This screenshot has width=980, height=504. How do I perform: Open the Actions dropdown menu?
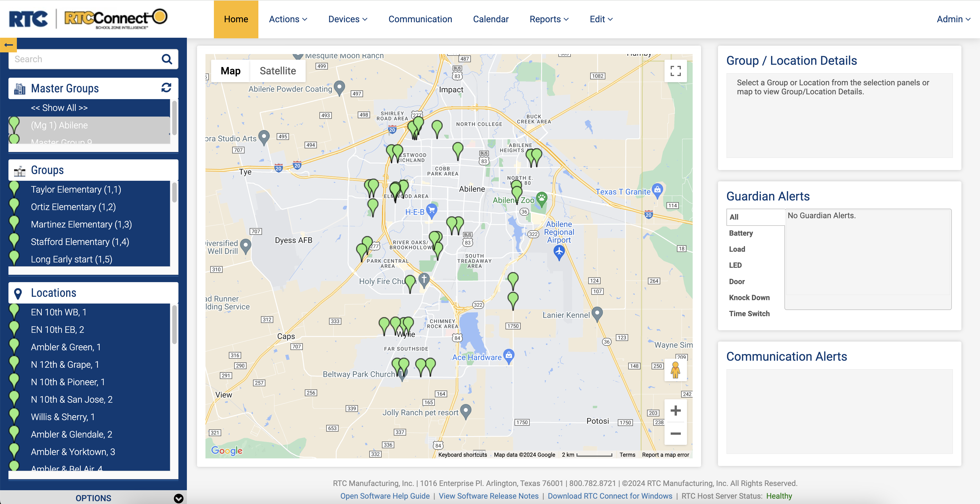[288, 19]
